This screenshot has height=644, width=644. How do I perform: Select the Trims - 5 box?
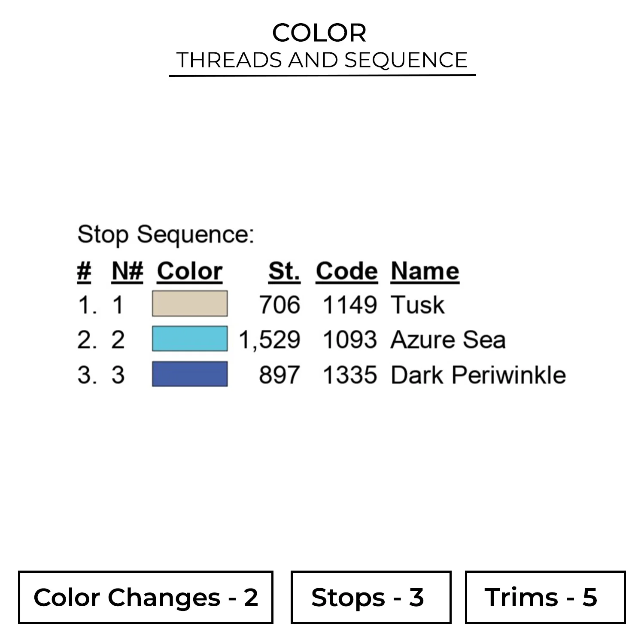[545, 597]
